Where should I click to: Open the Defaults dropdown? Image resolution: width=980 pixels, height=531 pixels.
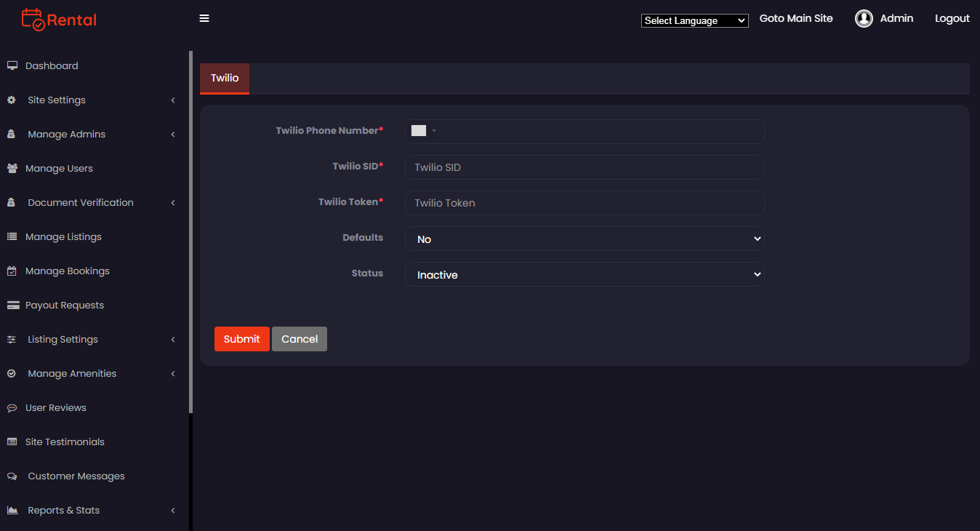pos(585,239)
